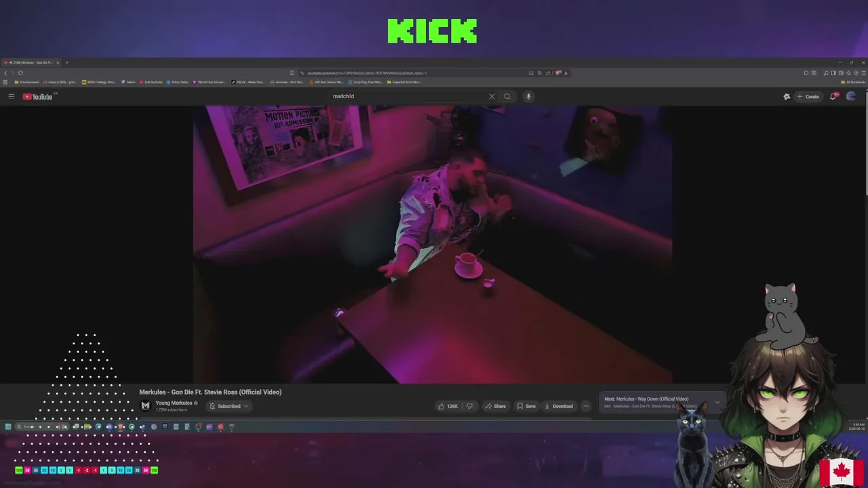868x488 pixels.
Task: Open the All Bookmarks folder
Action: click(854, 82)
